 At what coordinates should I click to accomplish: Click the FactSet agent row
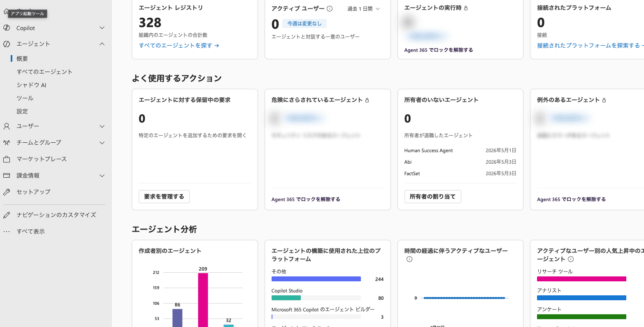point(460,174)
